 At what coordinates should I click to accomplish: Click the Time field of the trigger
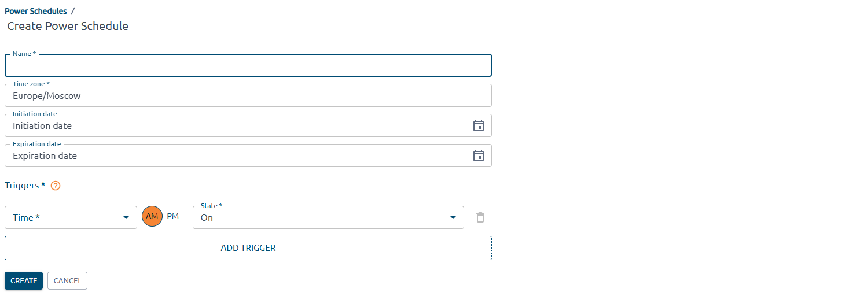click(64, 217)
